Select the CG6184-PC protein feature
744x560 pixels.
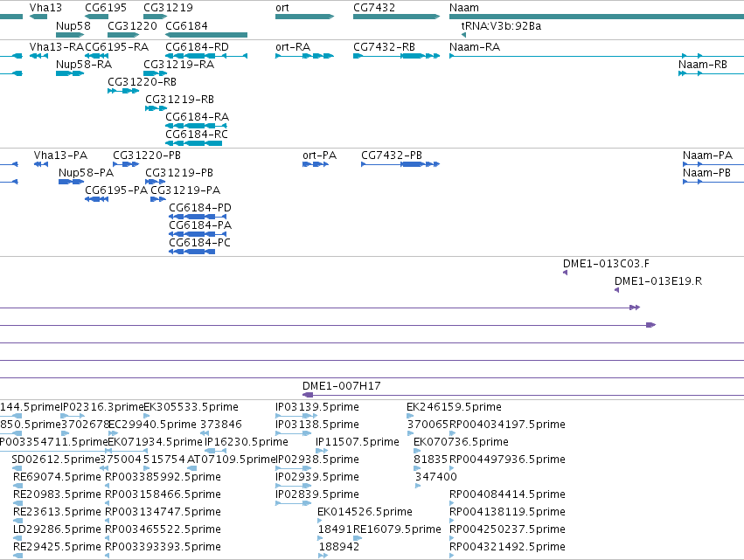[192, 252]
